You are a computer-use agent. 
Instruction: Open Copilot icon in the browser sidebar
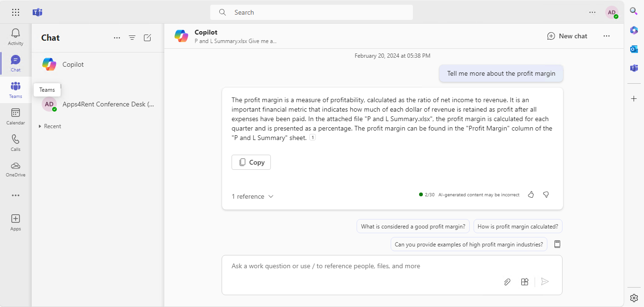[634, 30]
